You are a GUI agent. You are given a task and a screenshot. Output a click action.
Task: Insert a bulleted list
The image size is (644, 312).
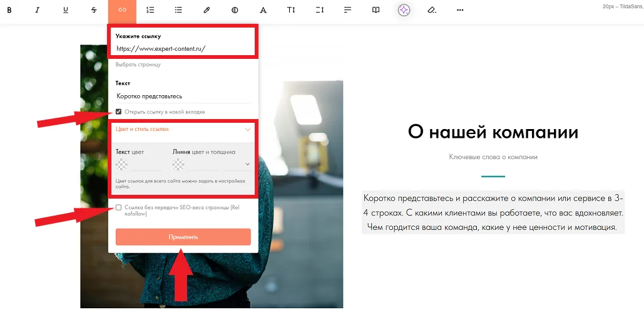[x=178, y=10]
